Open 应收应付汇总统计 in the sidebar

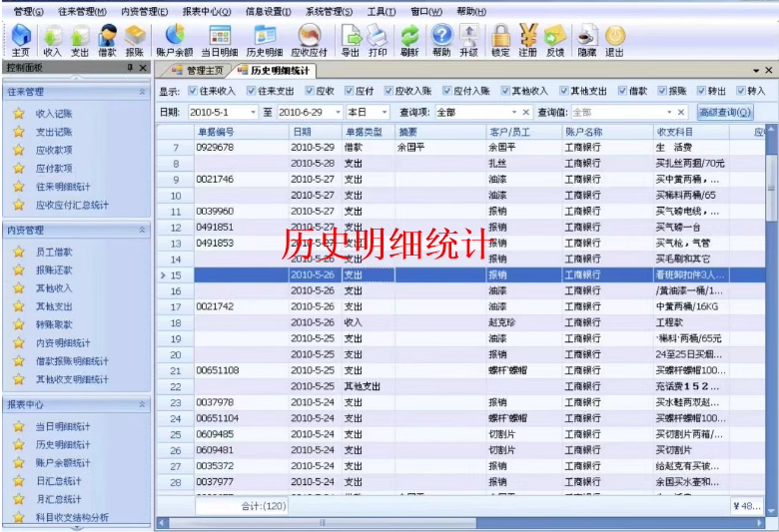tap(72, 205)
